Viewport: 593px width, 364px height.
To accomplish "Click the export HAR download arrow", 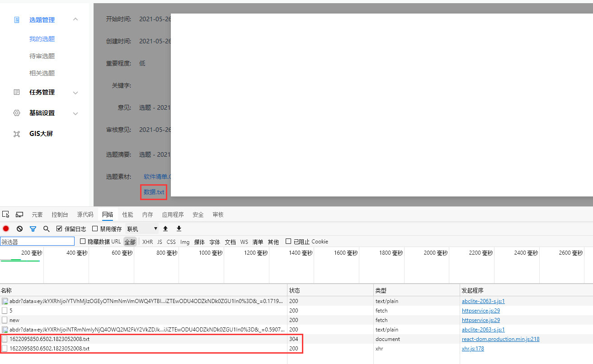I will pyautogui.click(x=179, y=229).
